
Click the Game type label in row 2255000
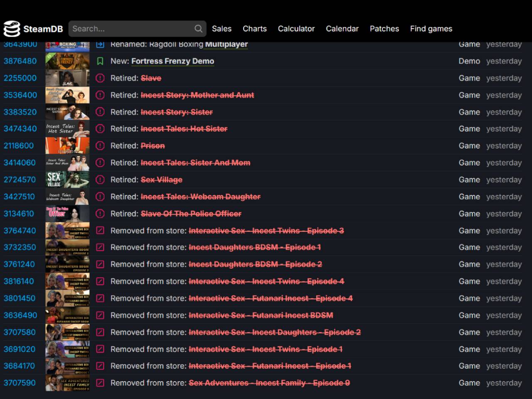click(469, 78)
